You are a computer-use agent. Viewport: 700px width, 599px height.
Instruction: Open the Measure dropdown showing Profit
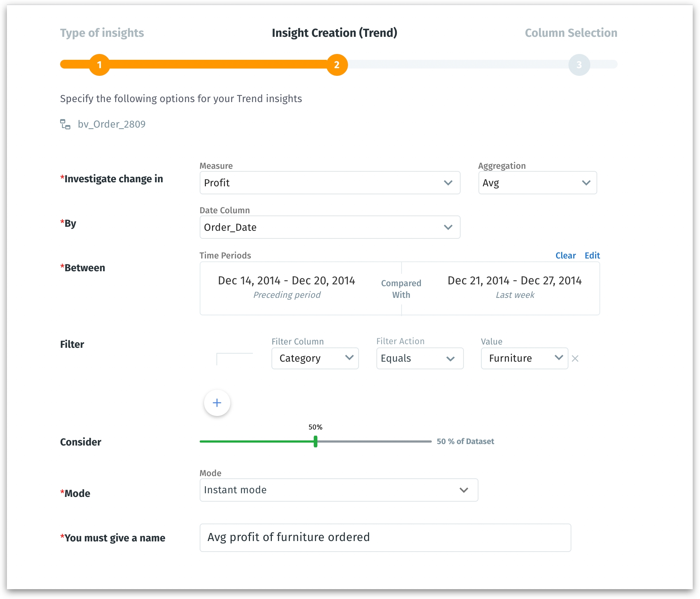pyautogui.click(x=329, y=183)
